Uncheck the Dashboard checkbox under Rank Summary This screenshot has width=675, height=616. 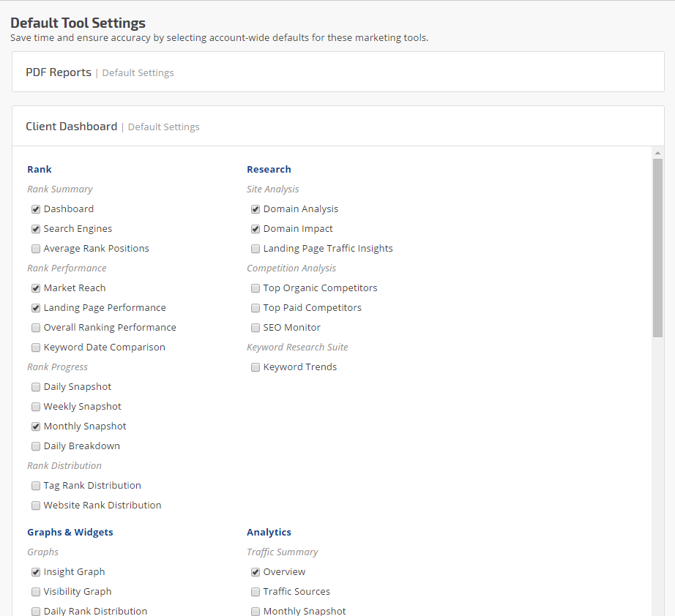36,209
